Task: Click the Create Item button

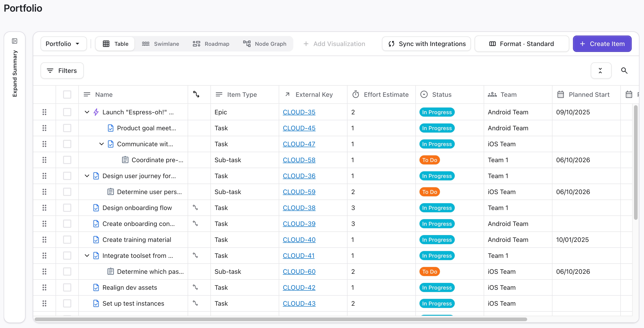Action: coord(602,44)
